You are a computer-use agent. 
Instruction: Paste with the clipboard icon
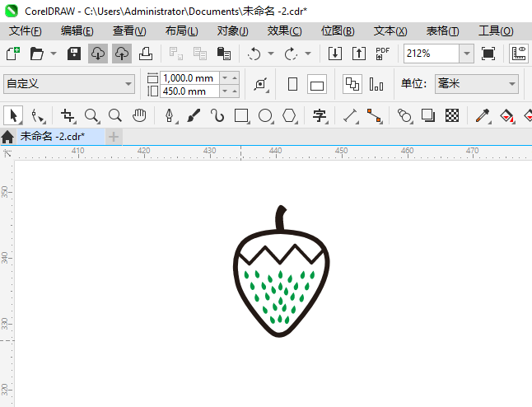tap(224, 54)
